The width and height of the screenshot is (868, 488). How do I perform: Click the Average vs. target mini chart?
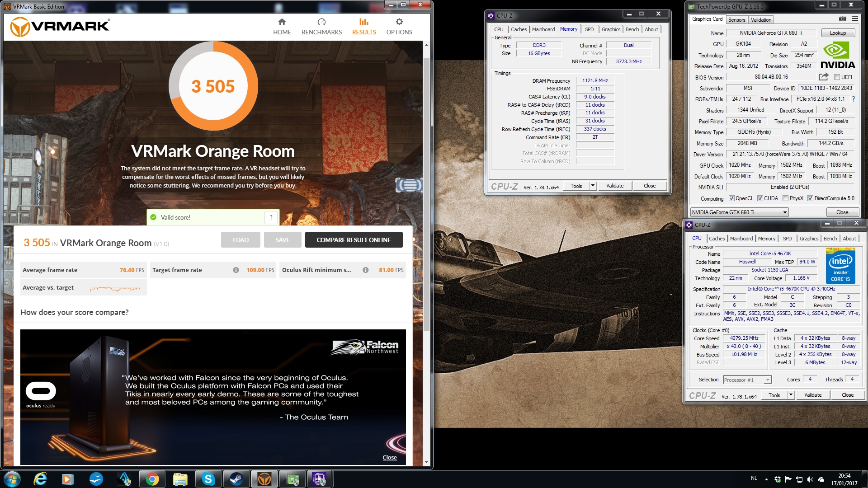115,288
